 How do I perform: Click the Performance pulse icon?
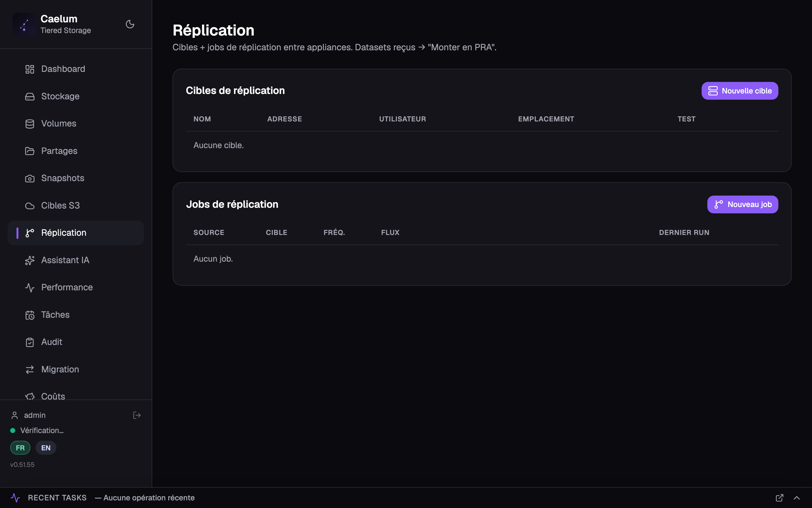coord(30,288)
